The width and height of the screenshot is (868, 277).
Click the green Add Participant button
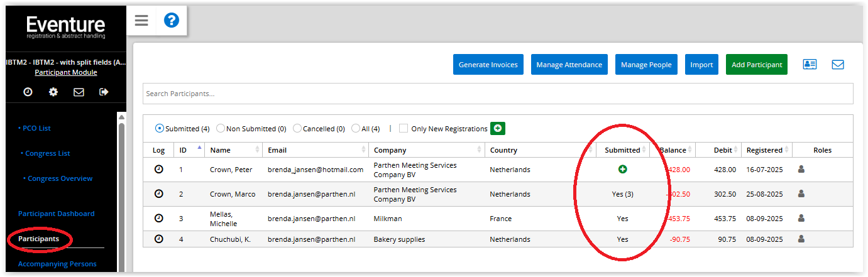tap(756, 65)
